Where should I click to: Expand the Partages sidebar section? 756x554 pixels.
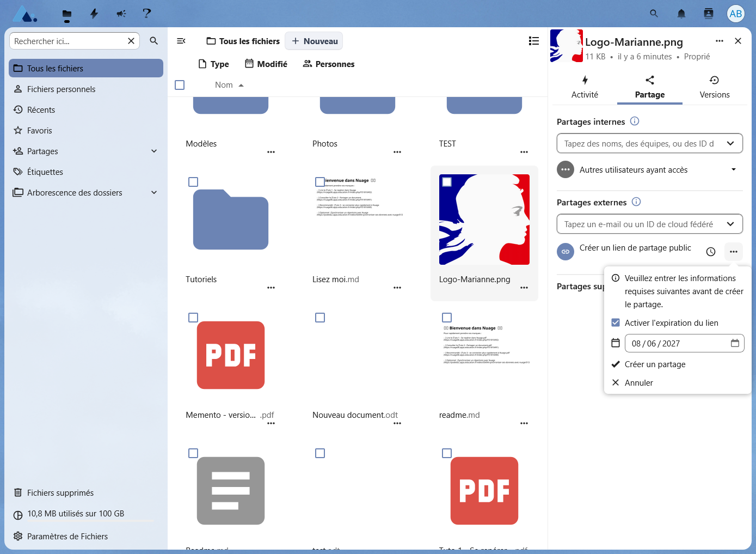pos(154,151)
